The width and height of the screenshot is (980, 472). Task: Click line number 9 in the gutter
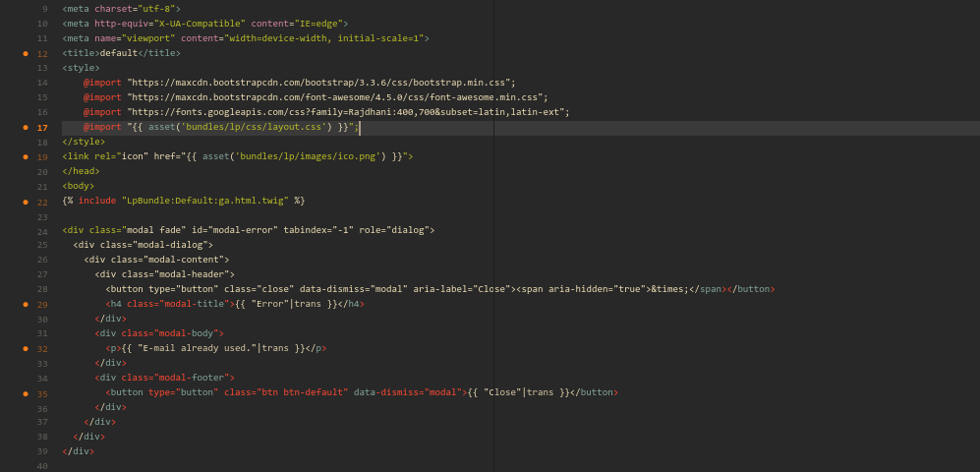[44, 10]
